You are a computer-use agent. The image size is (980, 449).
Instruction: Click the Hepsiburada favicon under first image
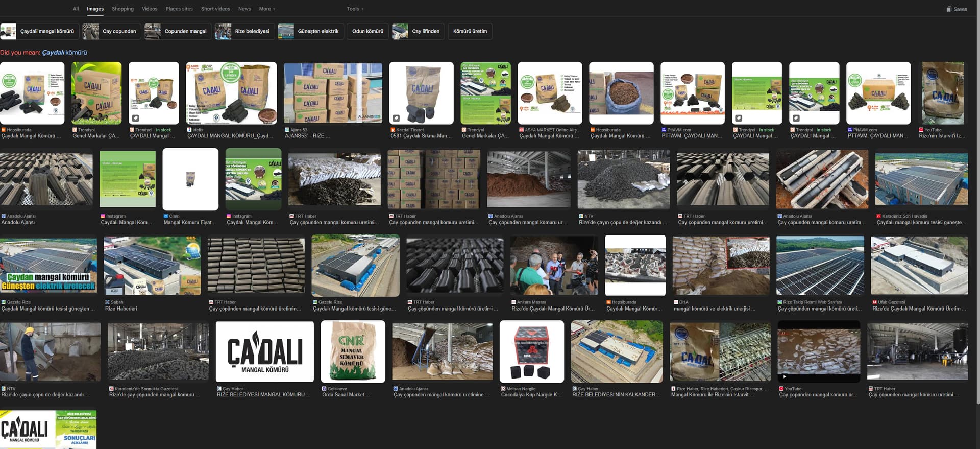(4, 130)
